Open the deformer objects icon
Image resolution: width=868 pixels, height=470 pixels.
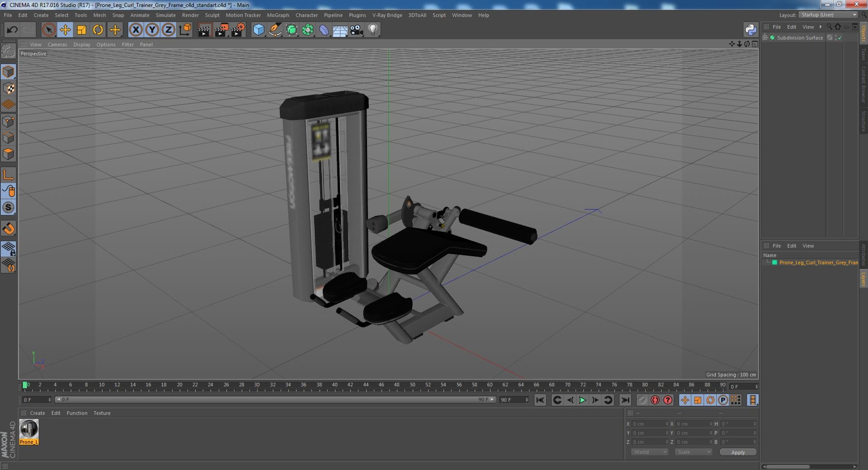click(324, 30)
